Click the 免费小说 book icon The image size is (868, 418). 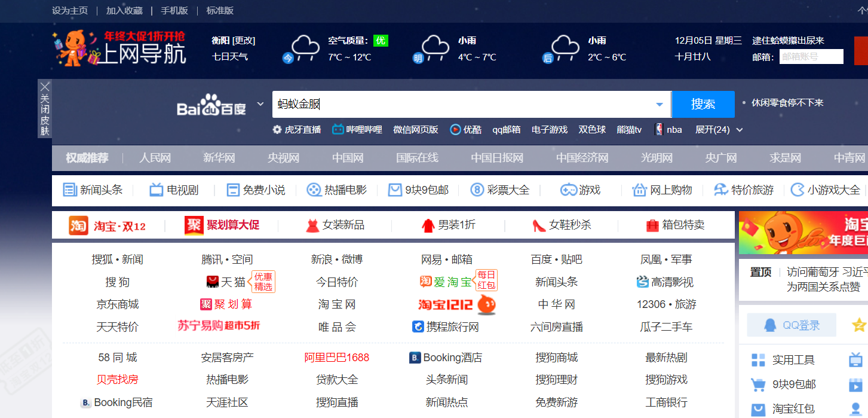tap(233, 190)
